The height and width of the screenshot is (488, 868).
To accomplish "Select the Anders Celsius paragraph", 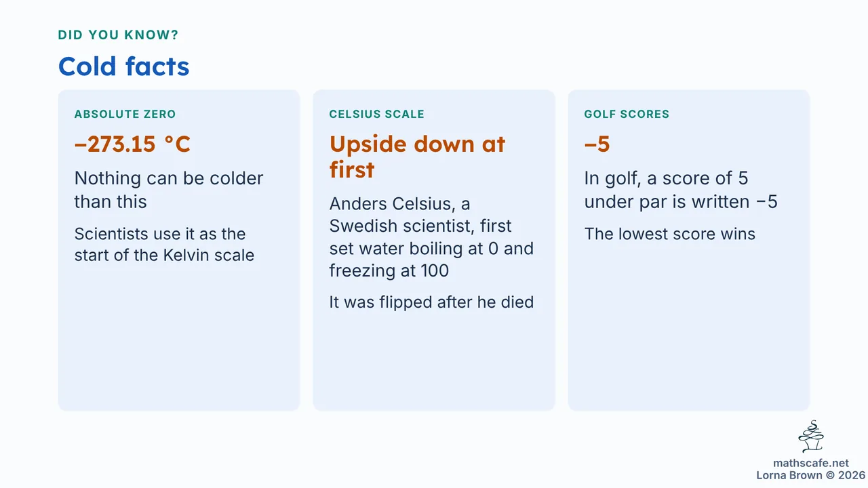I will point(431,237).
